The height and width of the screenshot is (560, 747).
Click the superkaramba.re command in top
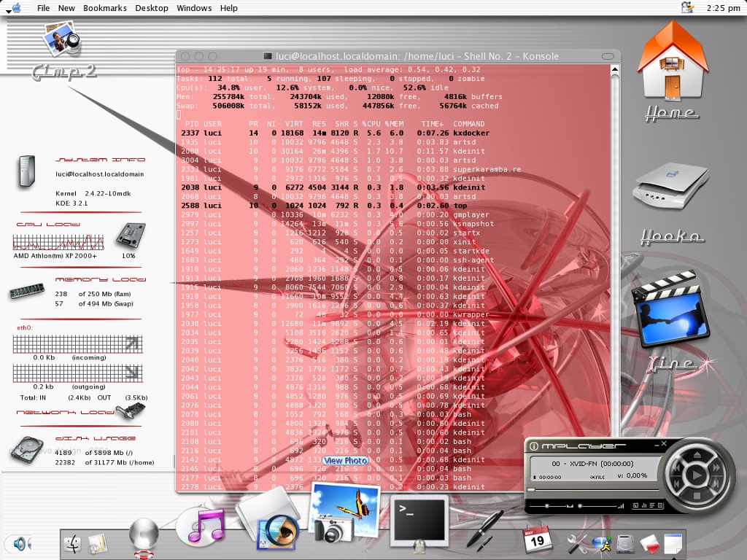[487, 169]
